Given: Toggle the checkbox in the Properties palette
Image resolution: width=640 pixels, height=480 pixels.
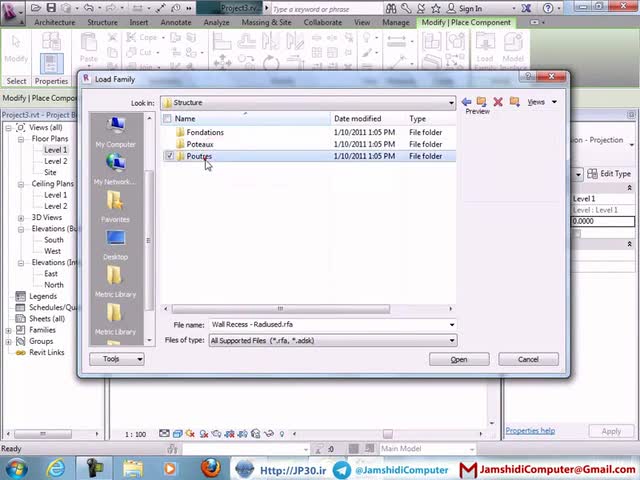Looking at the screenshot, I should pos(577,233).
